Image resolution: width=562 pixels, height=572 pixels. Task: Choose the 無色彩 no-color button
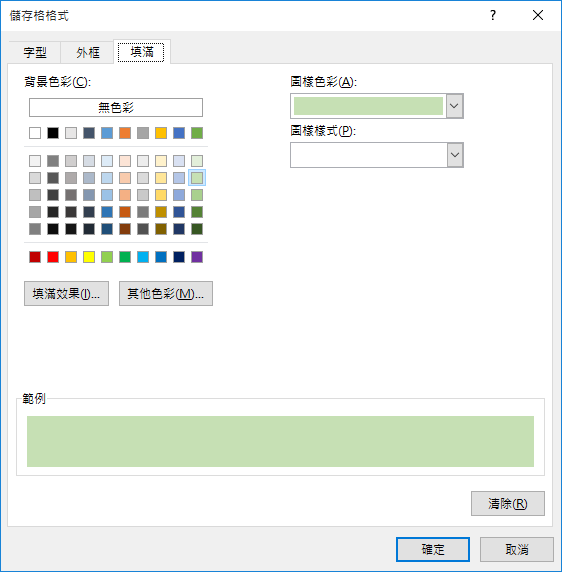116,108
